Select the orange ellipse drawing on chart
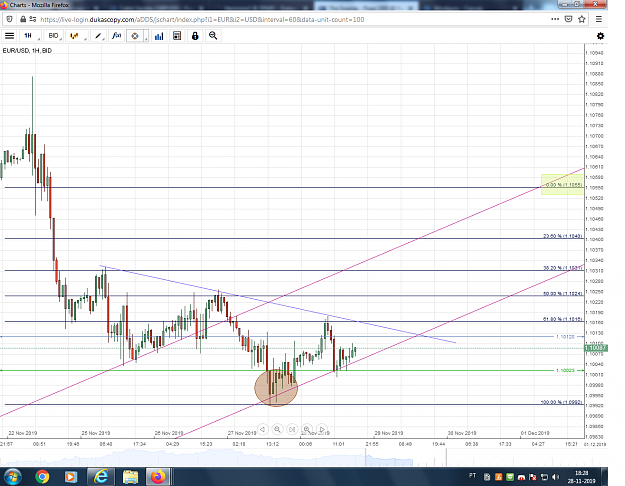The image size is (625, 486). (276, 388)
